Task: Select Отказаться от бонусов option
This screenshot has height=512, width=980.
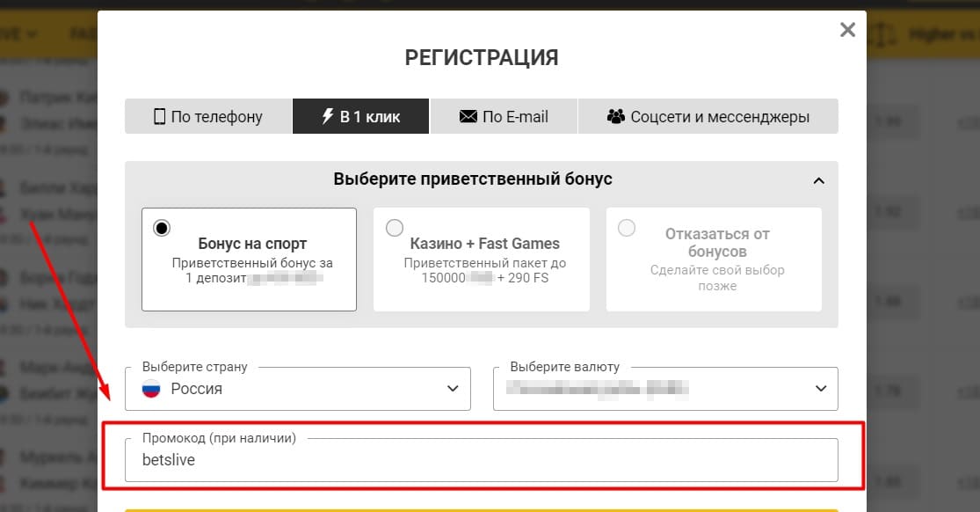Action: tap(627, 227)
